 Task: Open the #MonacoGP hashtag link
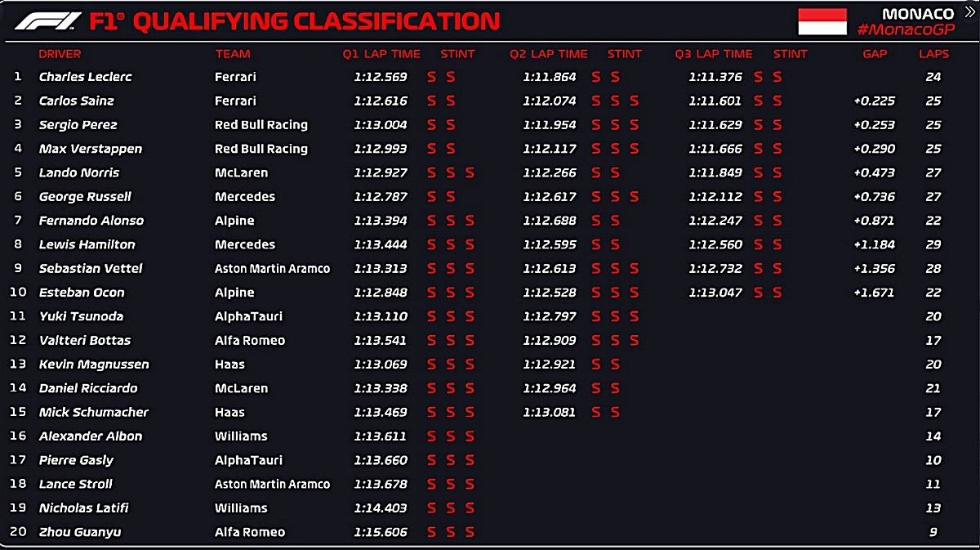pos(905,30)
